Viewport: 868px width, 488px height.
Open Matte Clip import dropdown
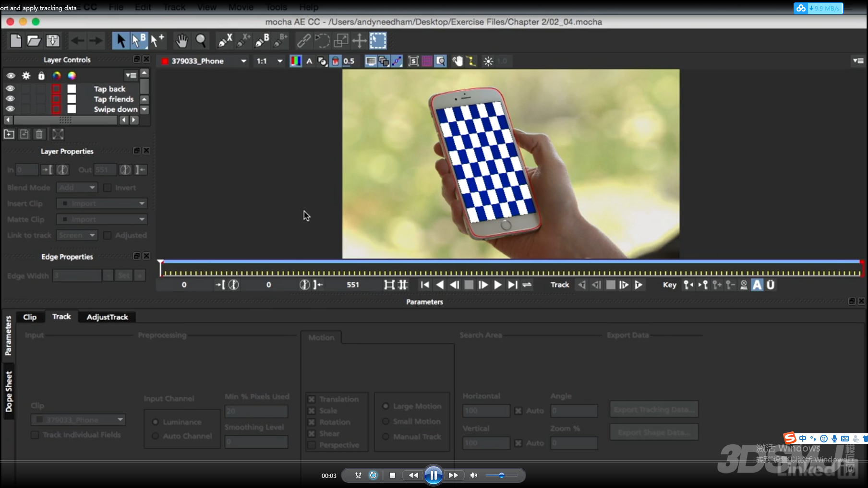pos(102,219)
